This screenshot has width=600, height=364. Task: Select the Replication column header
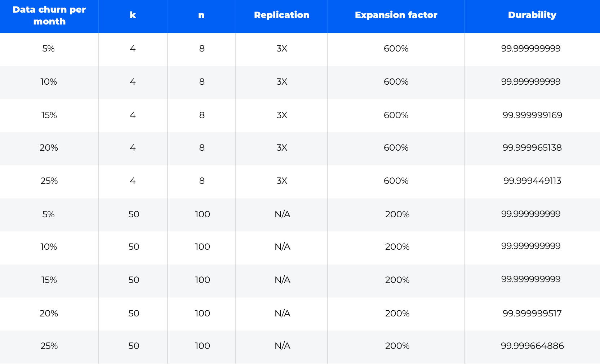point(281,15)
